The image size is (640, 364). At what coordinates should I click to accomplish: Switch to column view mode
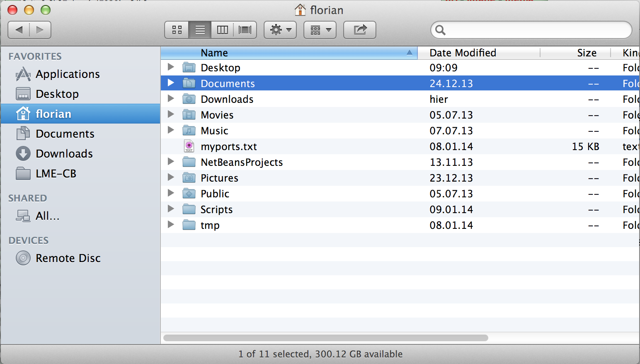coord(223,30)
